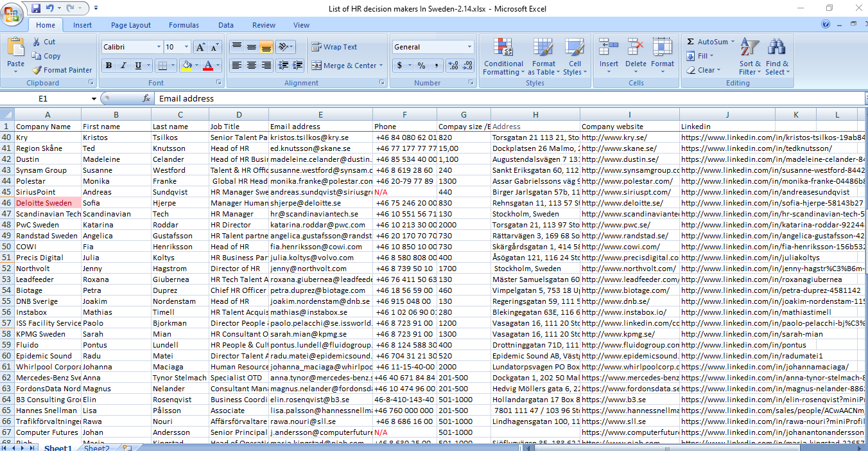Open the Font dialog launcher
This screenshot has height=451, width=868.
coord(218,83)
